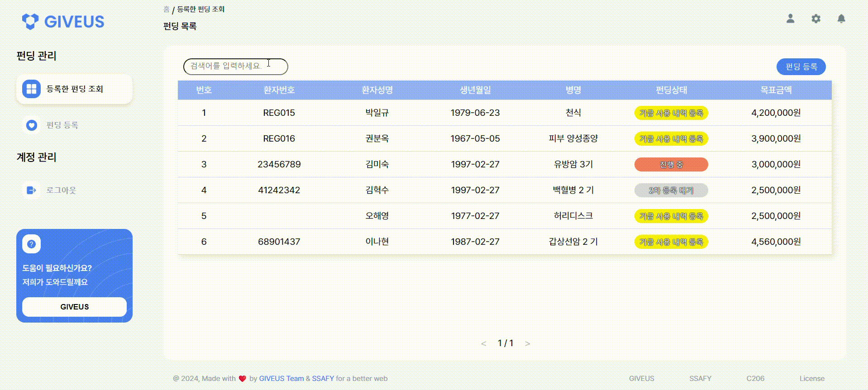Select patient number REG015 cell
The width and height of the screenshot is (868, 390).
click(x=279, y=113)
